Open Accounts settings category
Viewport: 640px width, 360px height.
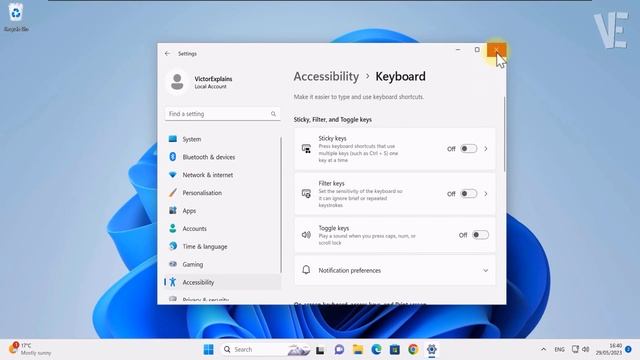(x=222, y=229)
